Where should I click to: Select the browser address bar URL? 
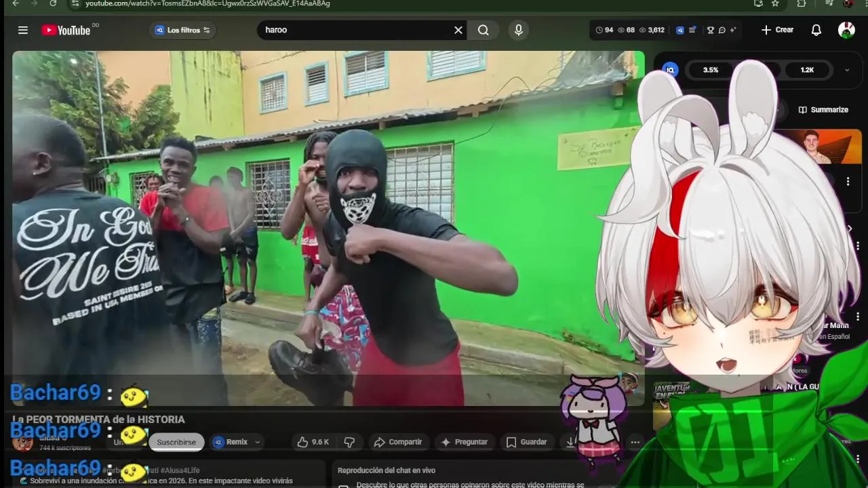208,3
